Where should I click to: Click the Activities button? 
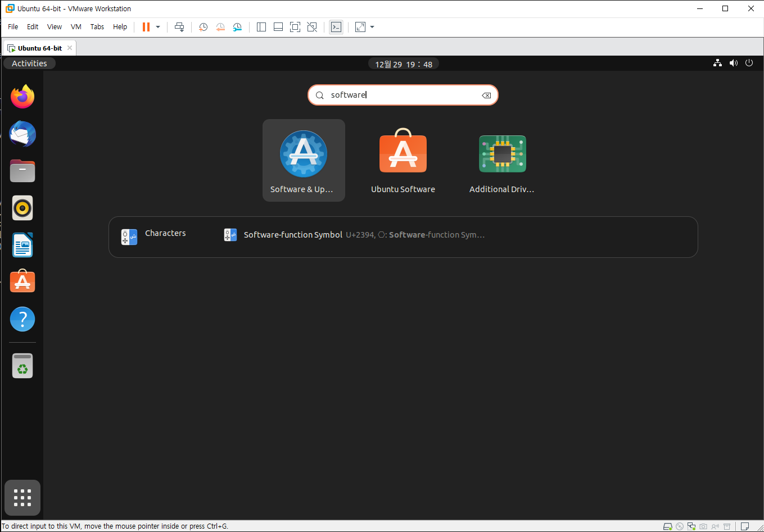pyautogui.click(x=30, y=63)
